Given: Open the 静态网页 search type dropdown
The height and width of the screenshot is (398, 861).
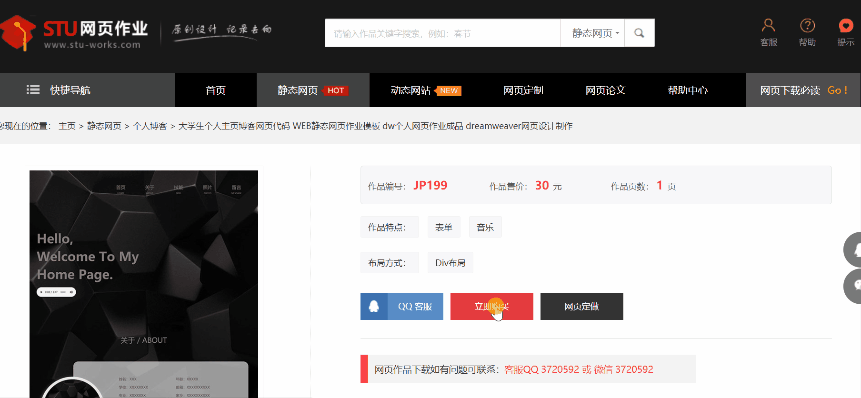Looking at the screenshot, I should [592, 33].
